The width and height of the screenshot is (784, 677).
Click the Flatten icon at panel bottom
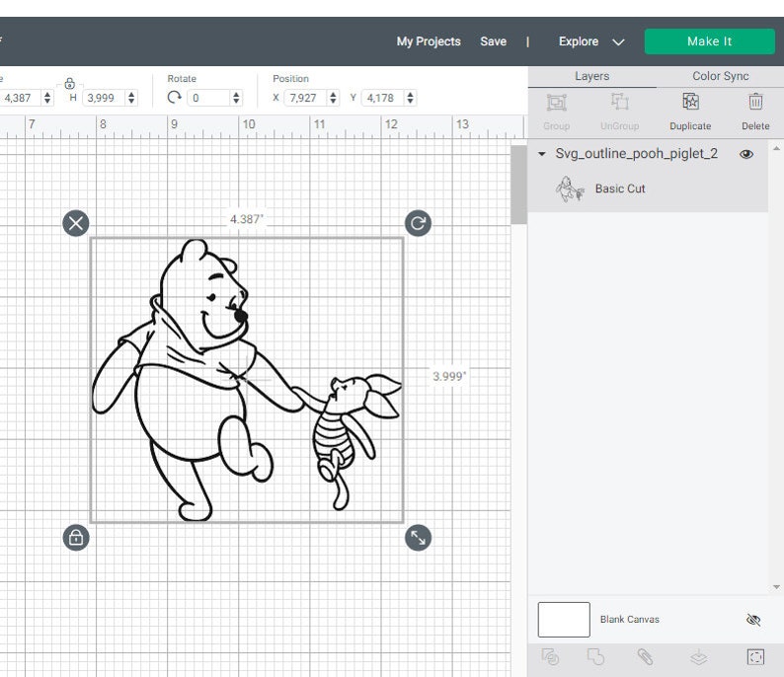tap(698, 657)
